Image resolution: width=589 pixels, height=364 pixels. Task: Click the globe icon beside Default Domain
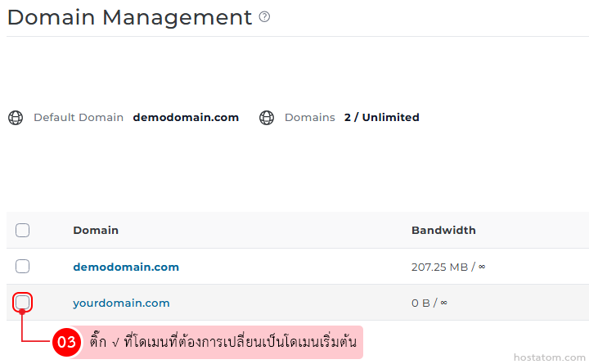16,118
